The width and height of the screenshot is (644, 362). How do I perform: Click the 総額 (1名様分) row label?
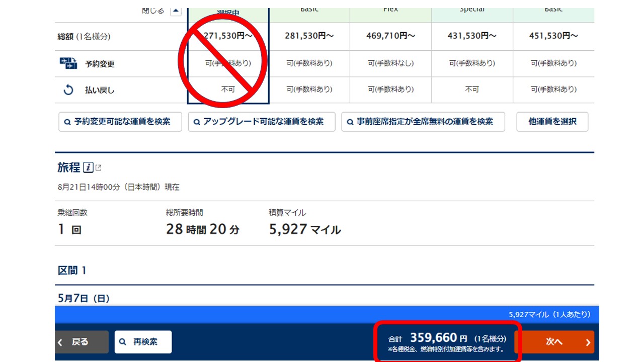(84, 36)
